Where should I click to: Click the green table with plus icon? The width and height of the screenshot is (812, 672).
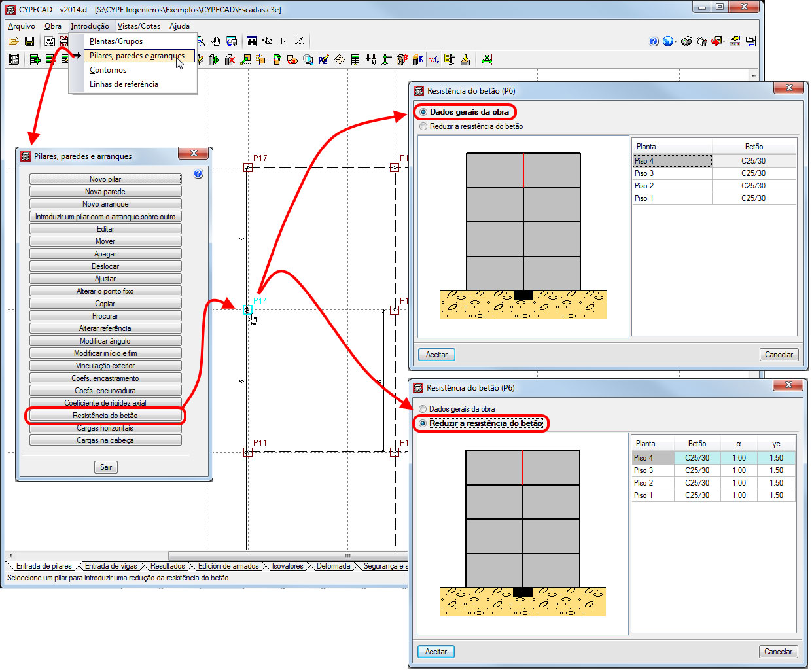tap(35, 60)
